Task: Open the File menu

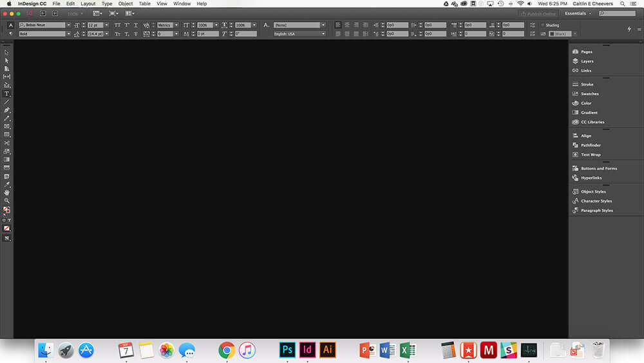Action: coord(56,4)
